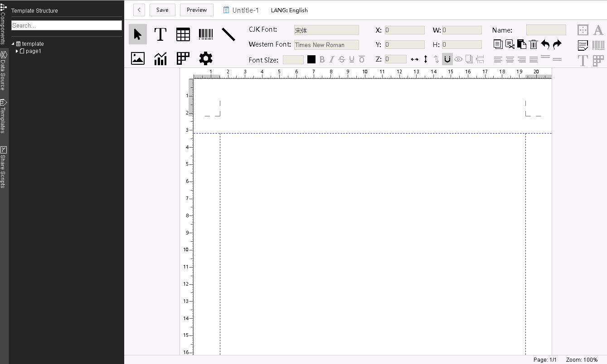
Task: Toggle Overline formatting
Action: pyautogui.click(x=362, y=59)
